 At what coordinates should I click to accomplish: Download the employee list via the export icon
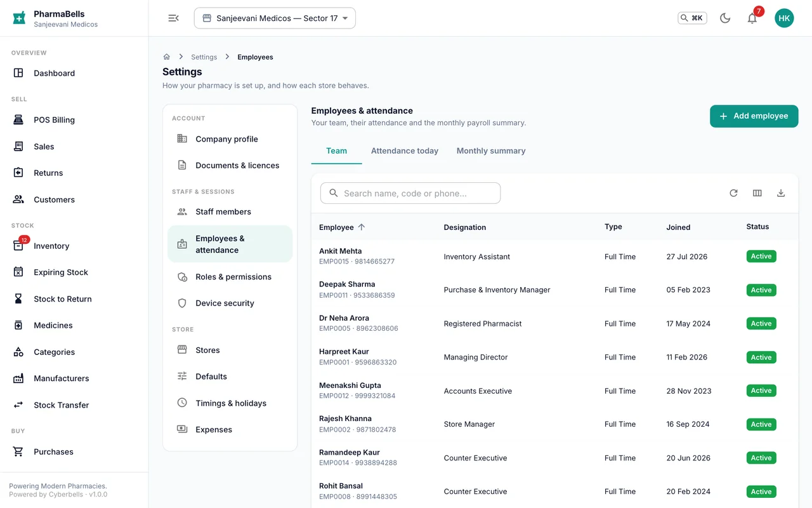click(x=781, y=193)
